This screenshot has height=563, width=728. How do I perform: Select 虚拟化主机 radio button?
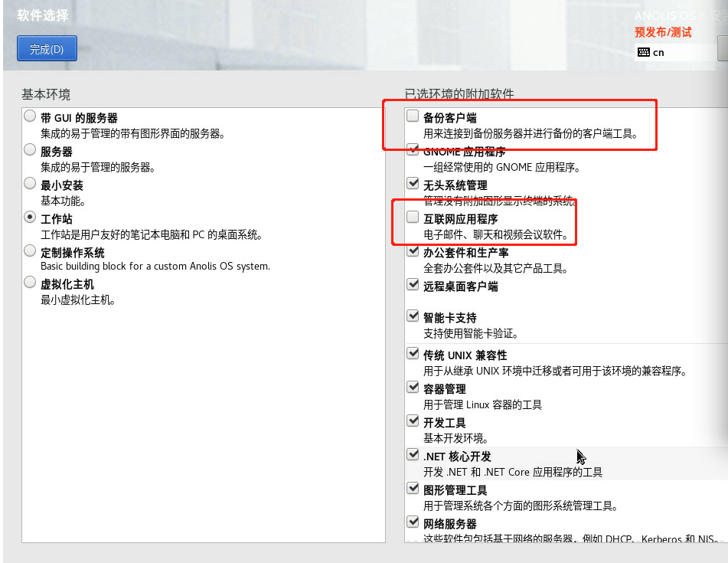pyautogui.click(x=30, y=284)
